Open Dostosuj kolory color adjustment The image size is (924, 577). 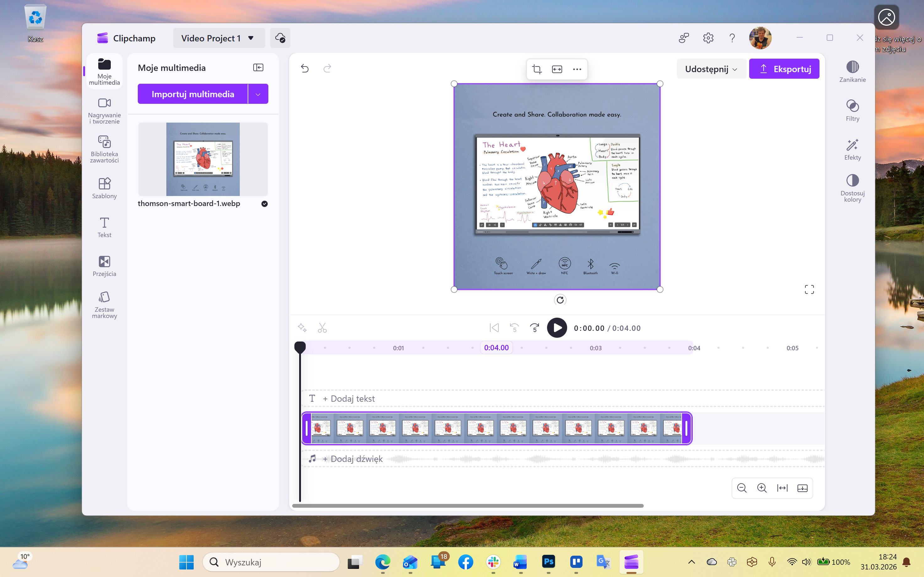(x=852, y=188)
